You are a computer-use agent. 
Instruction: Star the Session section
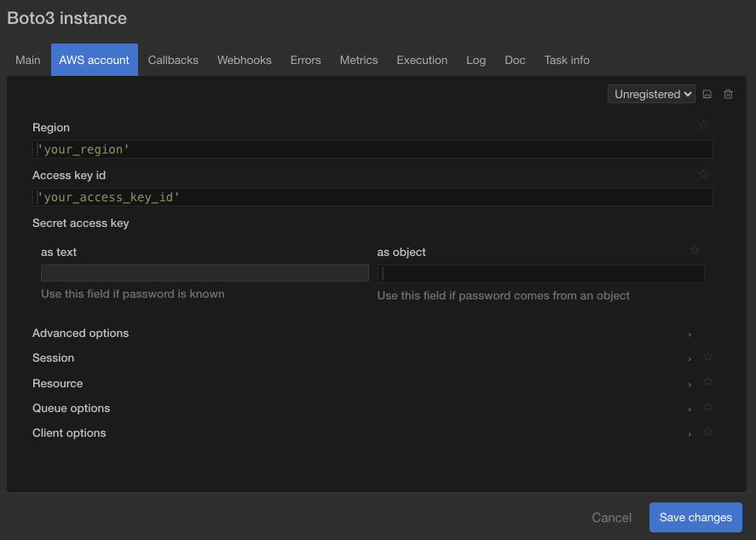707,357
